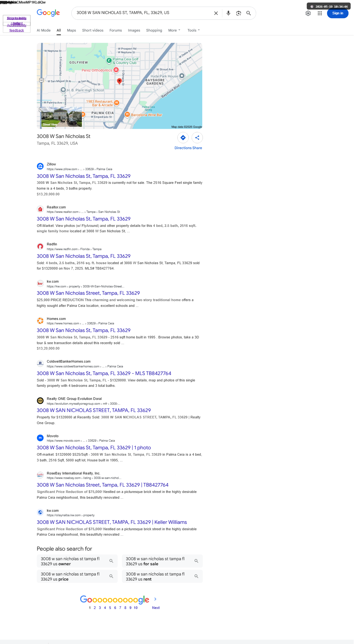Open the Redfin listing result
Viewport: 358px width, 644px height.
83,256
